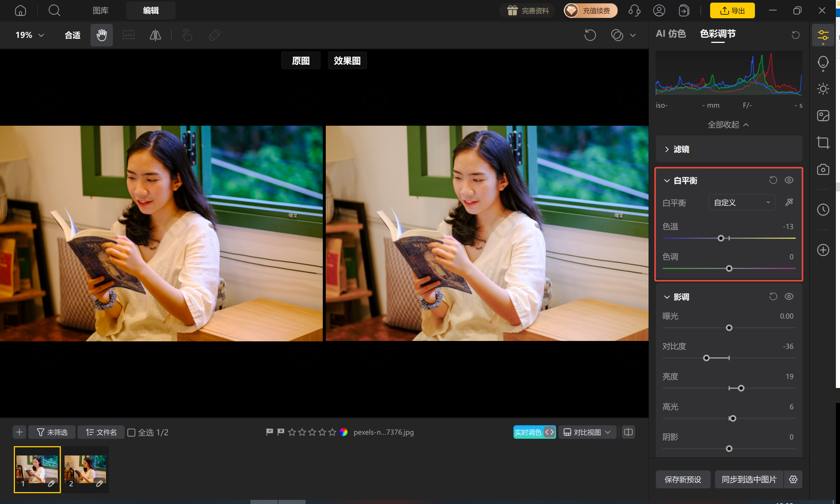Screen dimensions: 840x504
Task: Select the hand pan tool
Action: tap(102, 35)
